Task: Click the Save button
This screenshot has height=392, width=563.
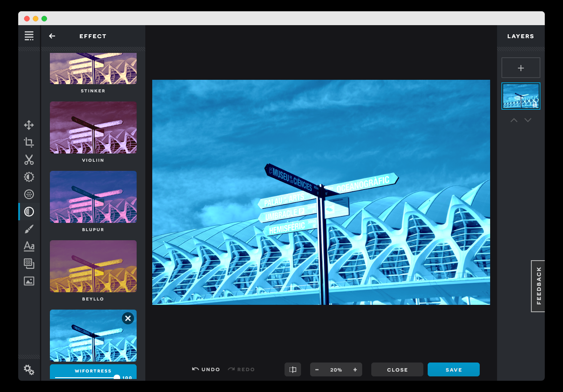Action: 453,369
